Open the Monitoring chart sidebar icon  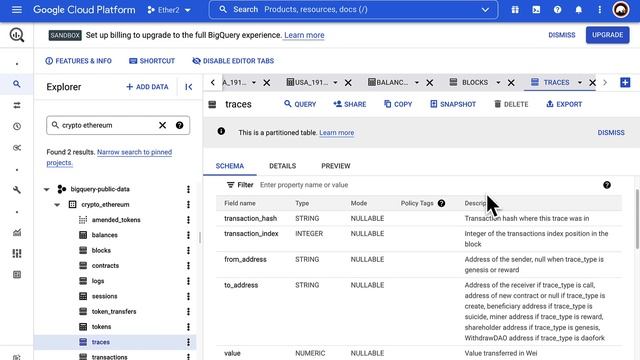coord(17,232)
